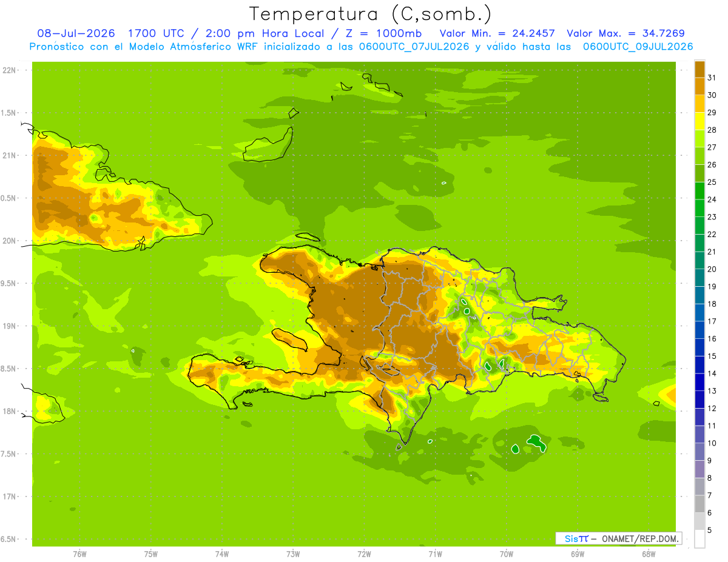Pick the yellow swatch between 28 and 29

[699, 121]
